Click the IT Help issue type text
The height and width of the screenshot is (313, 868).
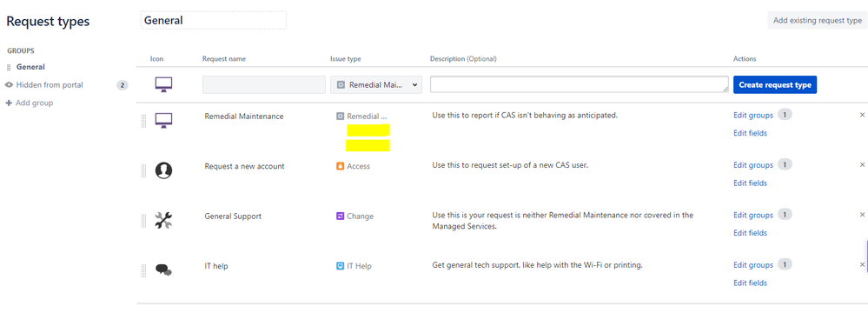[359, 266]
